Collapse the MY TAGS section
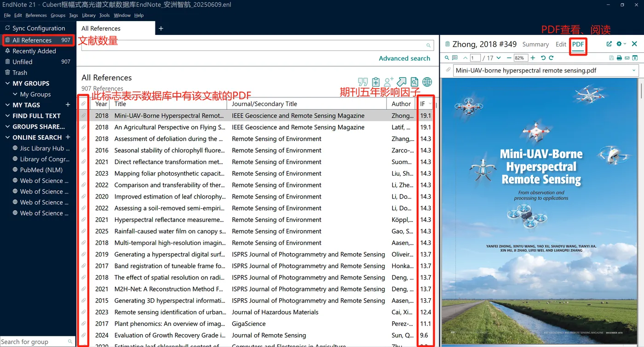Image resolution: width=644 pixels, height=347 pixels. (x=7, y=105)
